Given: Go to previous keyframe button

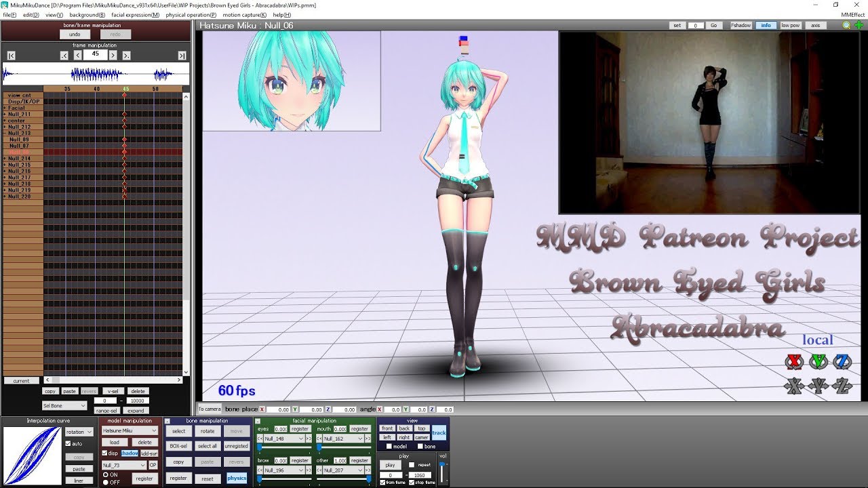Looking at the screenshot, I should 64,56.
